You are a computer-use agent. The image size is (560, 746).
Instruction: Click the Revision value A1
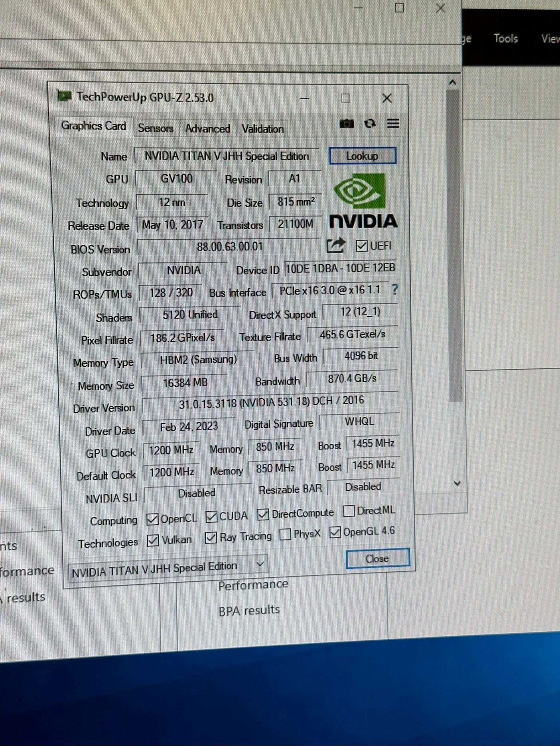(294, 178)
